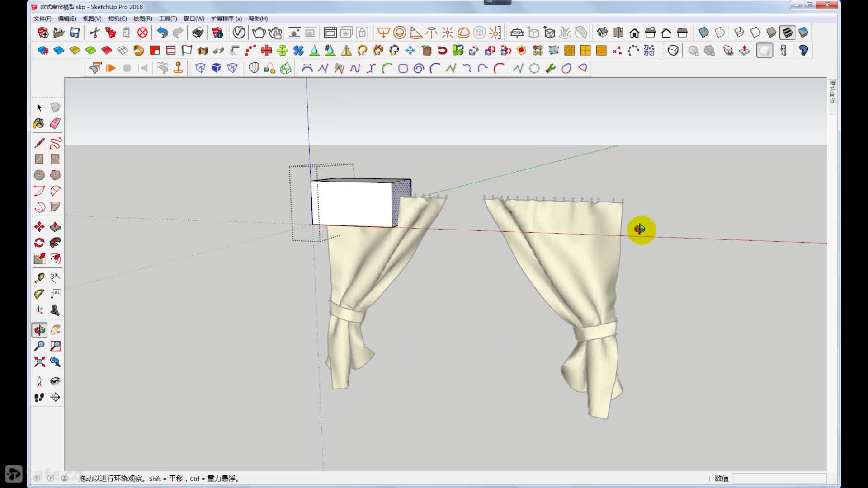Click the blue Undo arrow

162,33
